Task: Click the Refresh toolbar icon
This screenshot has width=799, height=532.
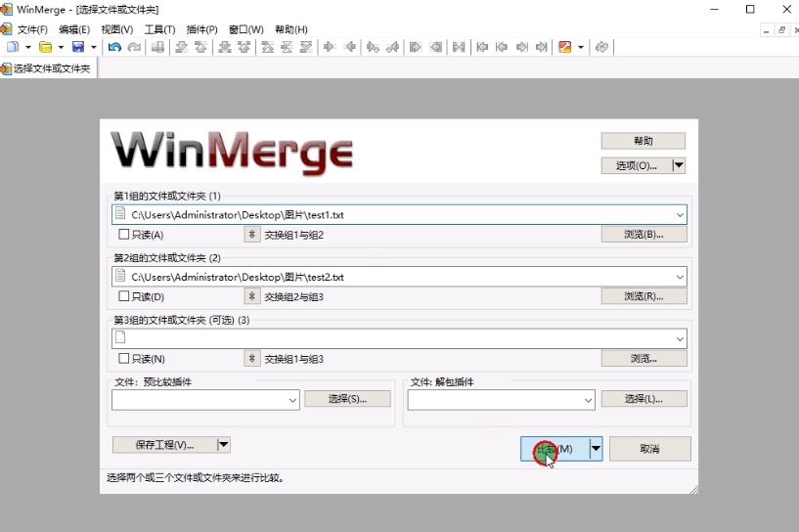Action: (601, 47)
